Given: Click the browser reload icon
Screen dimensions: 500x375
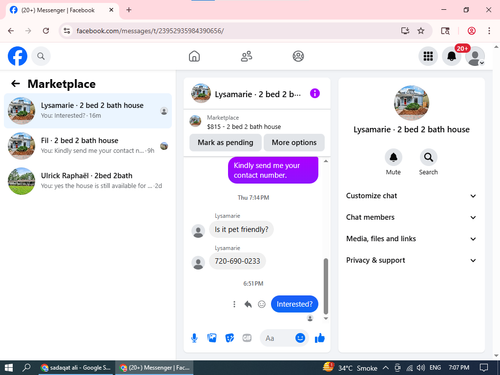Looking at the screenshot, I should pos(46,31).
